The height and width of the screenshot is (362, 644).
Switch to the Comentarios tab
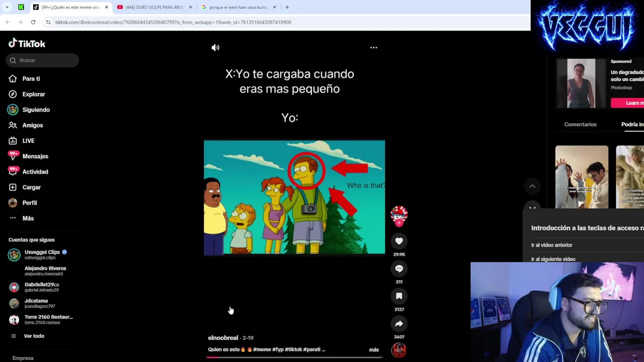tap(580, 124)
